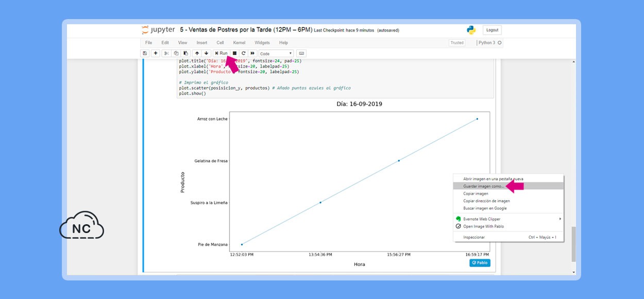
Task: Click the Python logo in the header
Action: click(471, 30)
